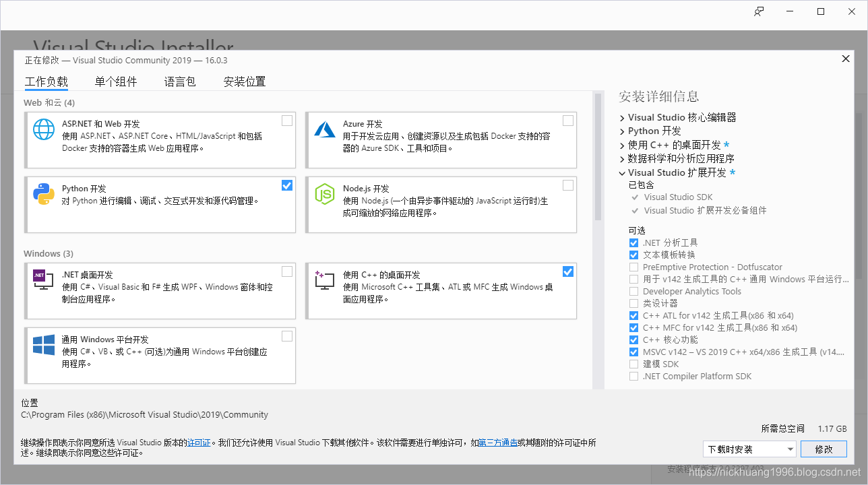868x485 pixels.
Task: Enable the ASP.NET 和 Web 开发 workload checkbox
Action: click(x=288, y=121)
